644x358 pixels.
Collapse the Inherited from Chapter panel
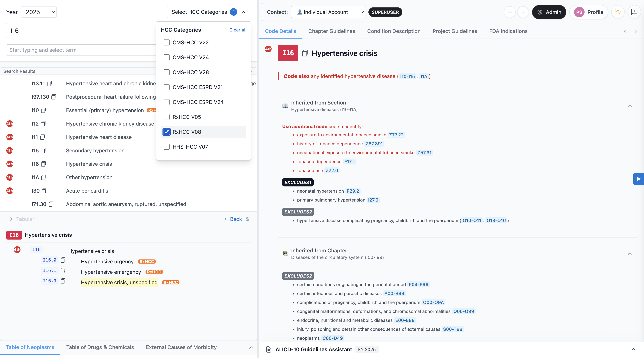point(630,254)
